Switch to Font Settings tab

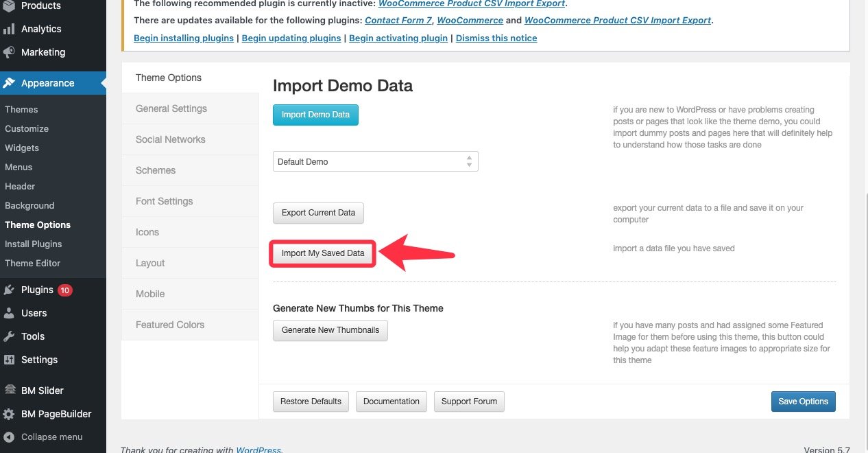pyautogui.click(x=190, y=201)
